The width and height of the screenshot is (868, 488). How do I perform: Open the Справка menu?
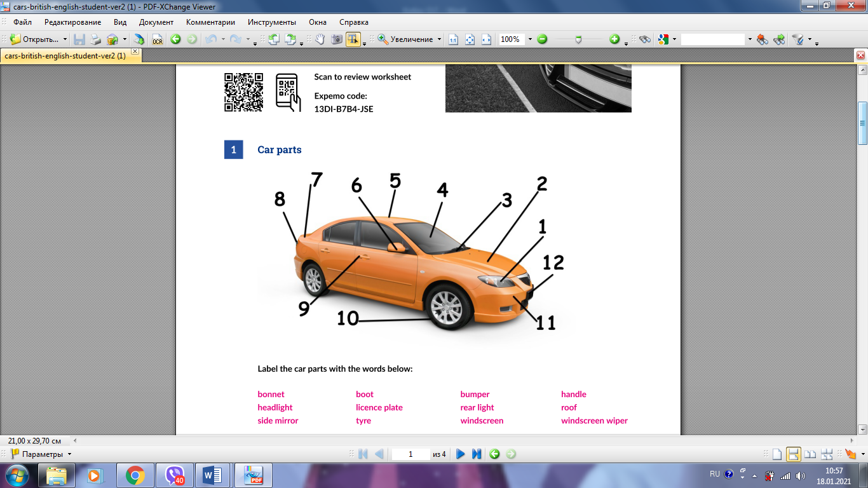click(x=354, y=22)
